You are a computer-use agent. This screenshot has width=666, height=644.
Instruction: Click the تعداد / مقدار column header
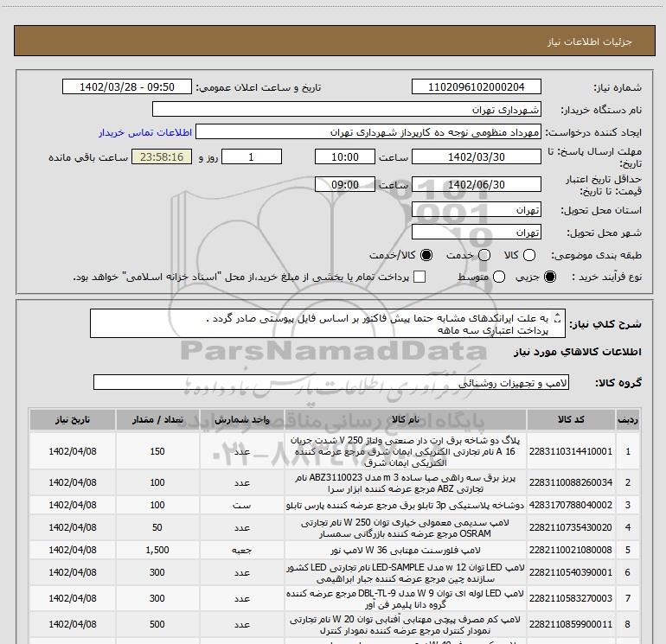(157, 419)
